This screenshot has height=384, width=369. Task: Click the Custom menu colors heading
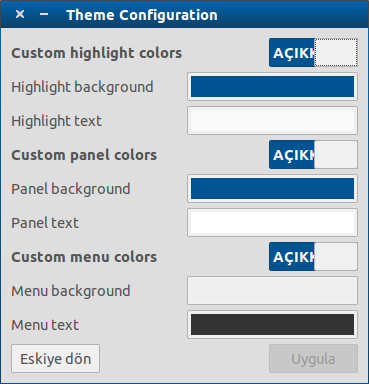[84, 257]
